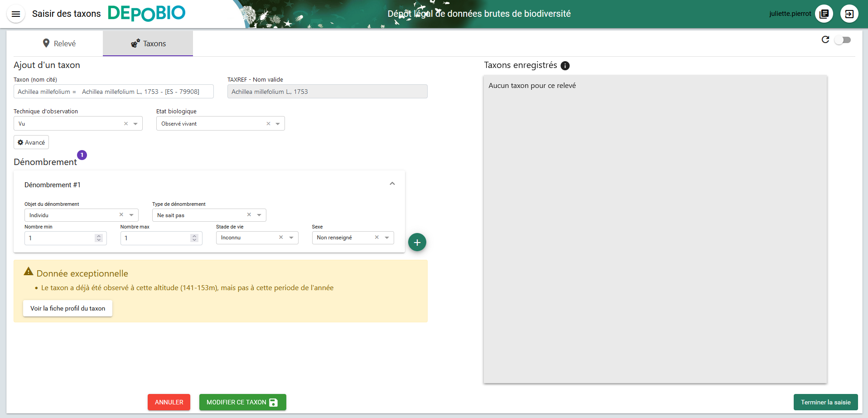The width and height of the screenshot is (868, 418).
Task: Click the Donnée exceptionnelle warning icon
Action: point(29,272)
